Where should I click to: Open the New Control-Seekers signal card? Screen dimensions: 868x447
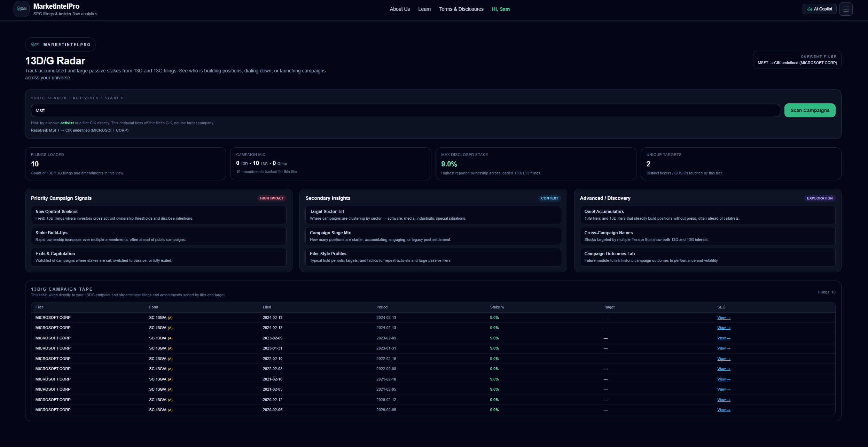(x=159, y=214)
